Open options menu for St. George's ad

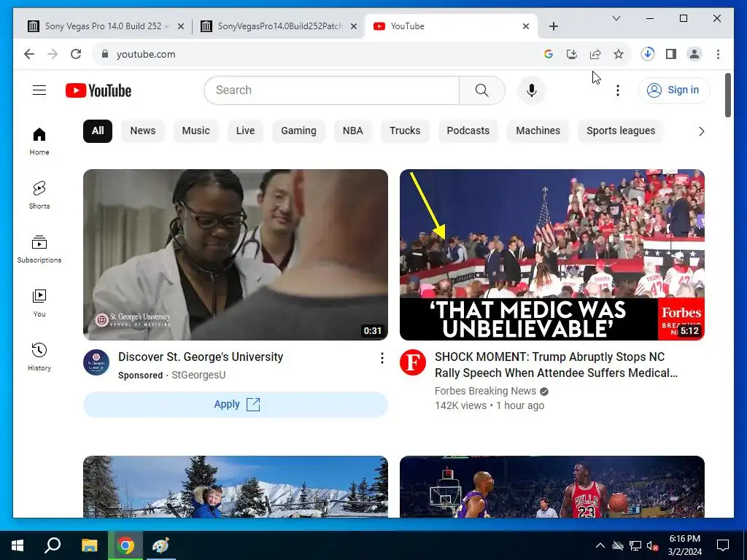pos(382,358)
